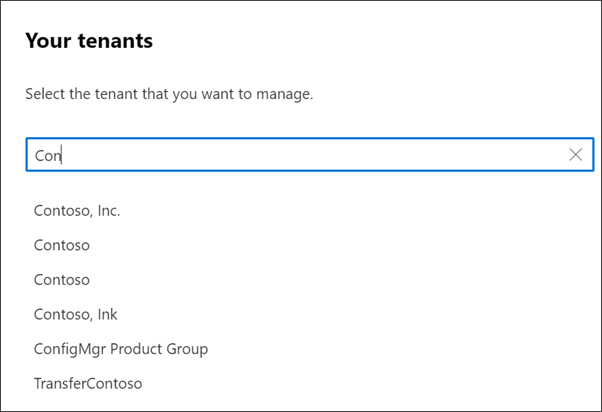Clear the tenant search box with X

click(575, 155)
